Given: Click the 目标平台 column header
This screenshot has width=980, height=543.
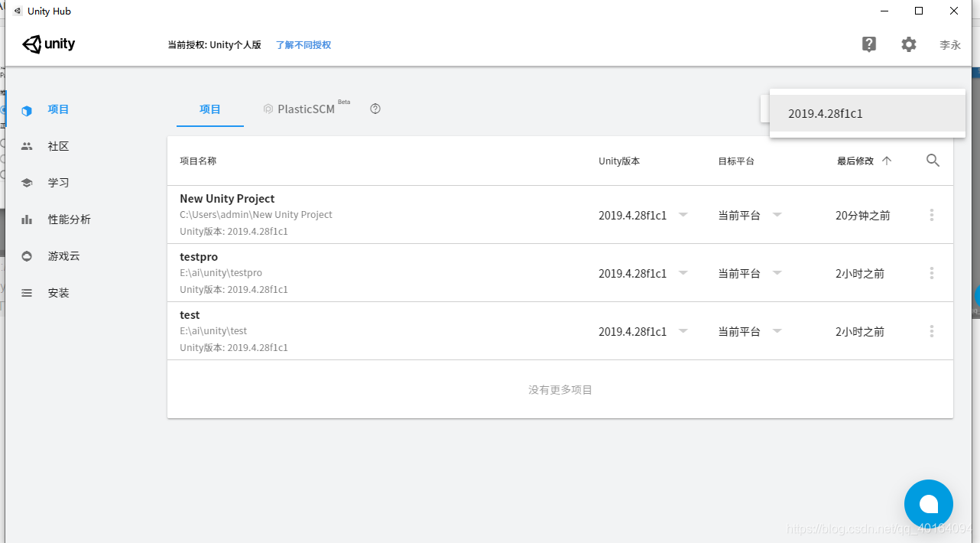Looking at the screenshot, I should 736,161.
